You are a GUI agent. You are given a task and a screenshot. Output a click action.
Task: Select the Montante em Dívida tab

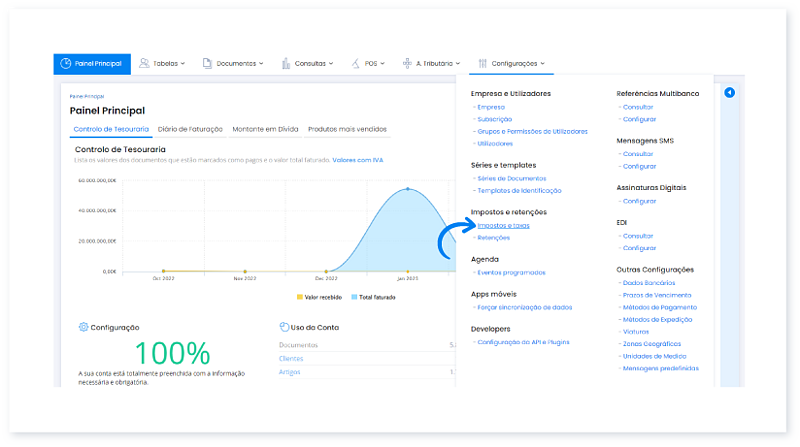click(x=265, y=129)
